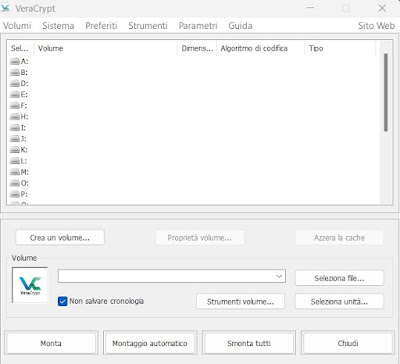Click the VeraCrypt logo image
The width and height of the screenshot is (400, 364).
tap(30, 285)
